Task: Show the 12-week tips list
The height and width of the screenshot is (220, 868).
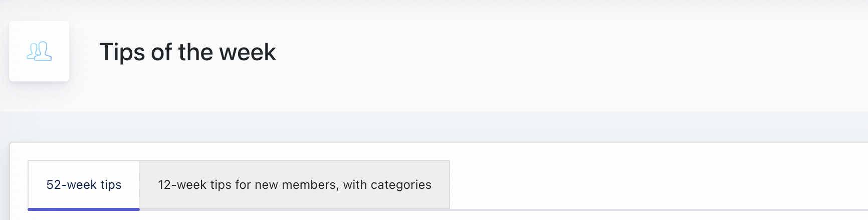Action: point(295,185)
